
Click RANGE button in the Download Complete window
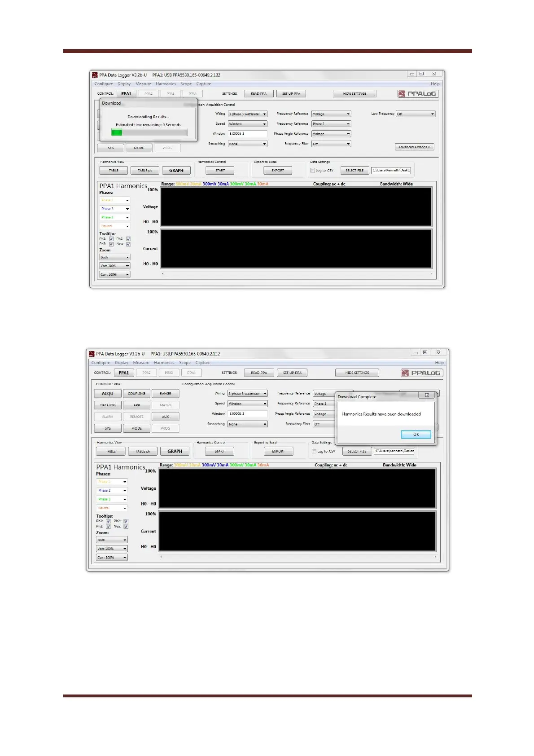coord(166,394)
